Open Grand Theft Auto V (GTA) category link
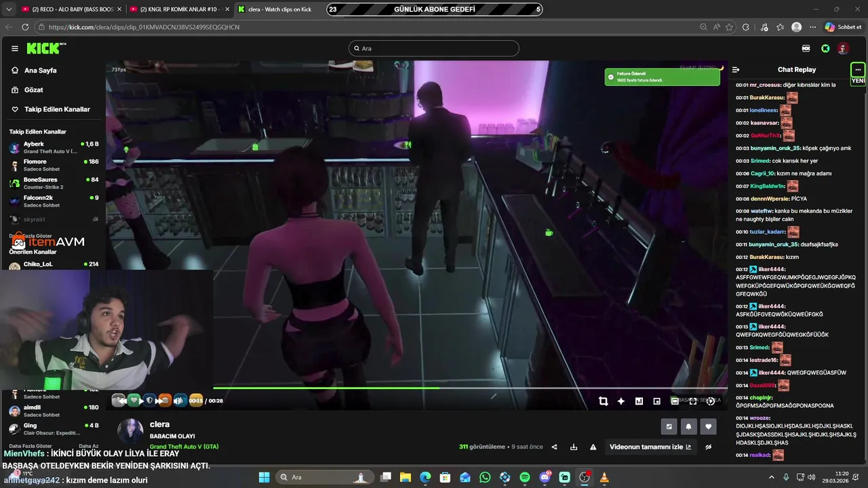The width and height of the screenshot is (868, 488). (184, 447)
